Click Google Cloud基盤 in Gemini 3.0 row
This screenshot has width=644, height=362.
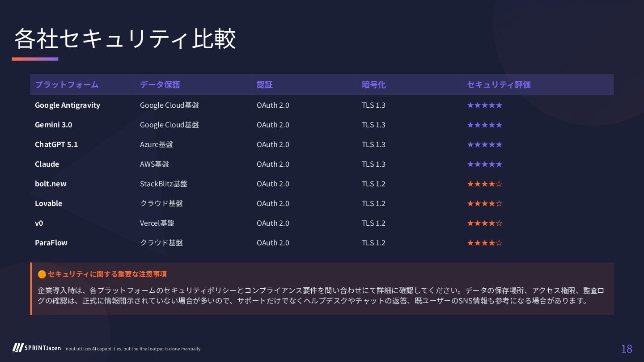point(169,125)
